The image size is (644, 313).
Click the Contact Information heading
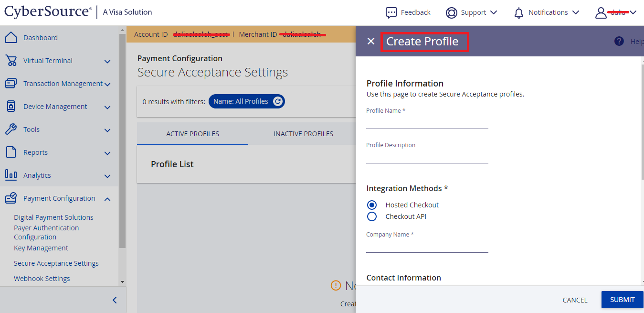(404, 278)
